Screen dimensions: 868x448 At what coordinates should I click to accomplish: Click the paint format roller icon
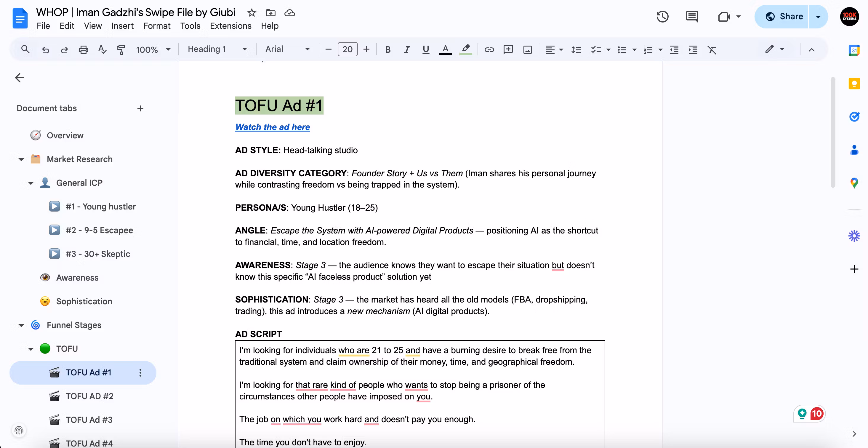coord(121,49)
